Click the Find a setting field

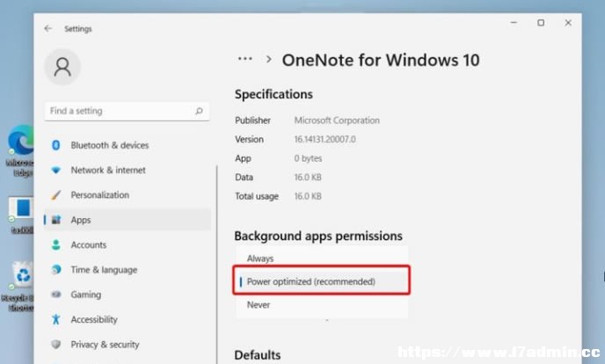[127, 111]
